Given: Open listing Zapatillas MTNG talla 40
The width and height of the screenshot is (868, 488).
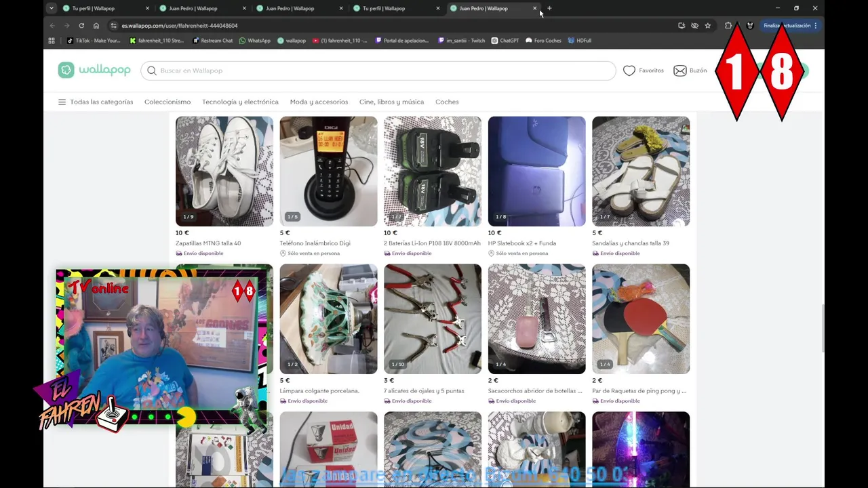Looking at the screenshot, I should [x=208, y=243].
